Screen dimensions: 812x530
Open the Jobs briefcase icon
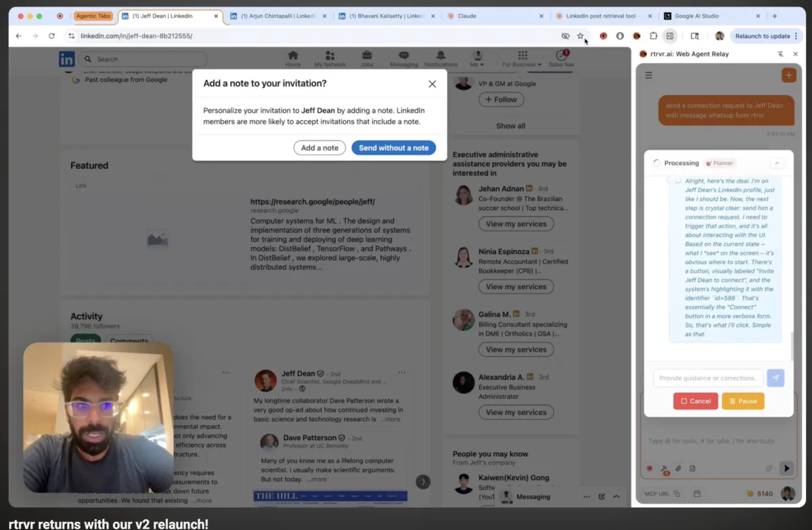click(367, 59)
